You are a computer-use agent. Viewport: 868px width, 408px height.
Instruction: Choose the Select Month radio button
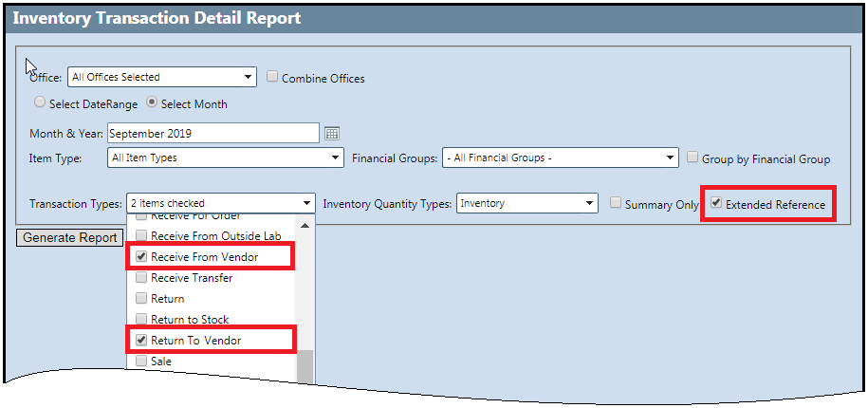(152, 103)
